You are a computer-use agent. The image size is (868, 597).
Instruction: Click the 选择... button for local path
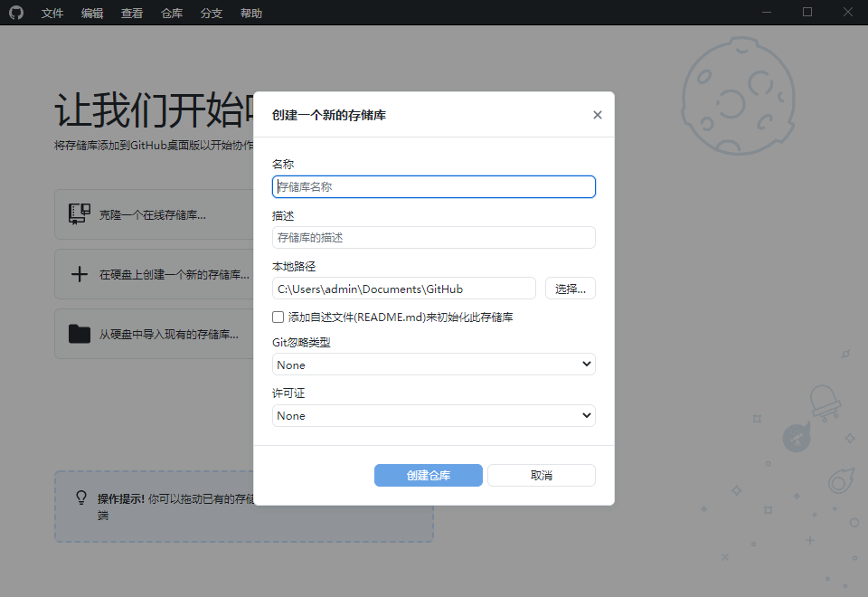point(570,288)
